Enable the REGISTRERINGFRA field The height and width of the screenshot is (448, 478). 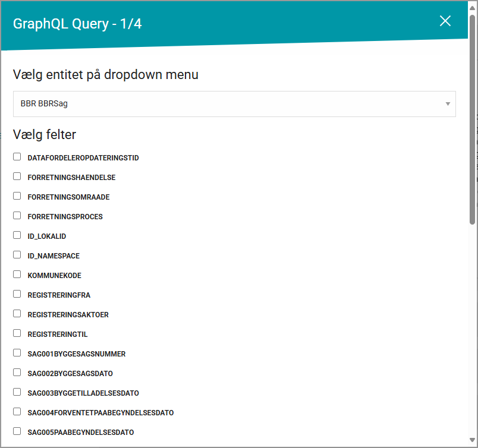pos(17,294)
